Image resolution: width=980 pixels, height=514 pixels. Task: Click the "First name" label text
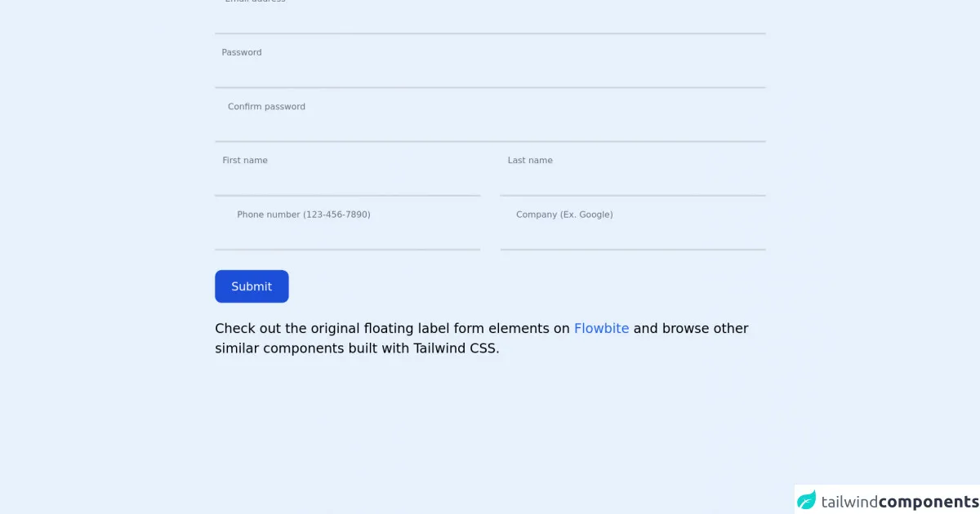tap(245, 161)
